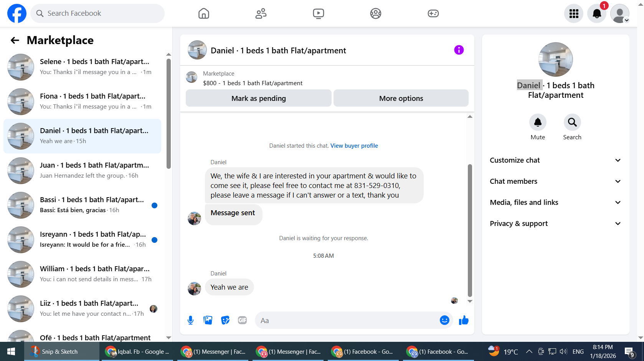Open Fiona's conversation

[82, 102]
